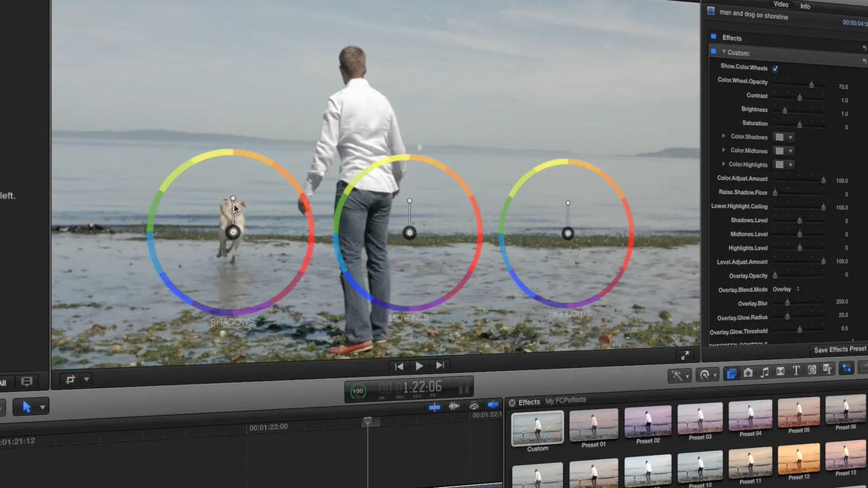Open the Themes browser icon
The width and height of the screenshot is (868, 488).
[827, 369]
